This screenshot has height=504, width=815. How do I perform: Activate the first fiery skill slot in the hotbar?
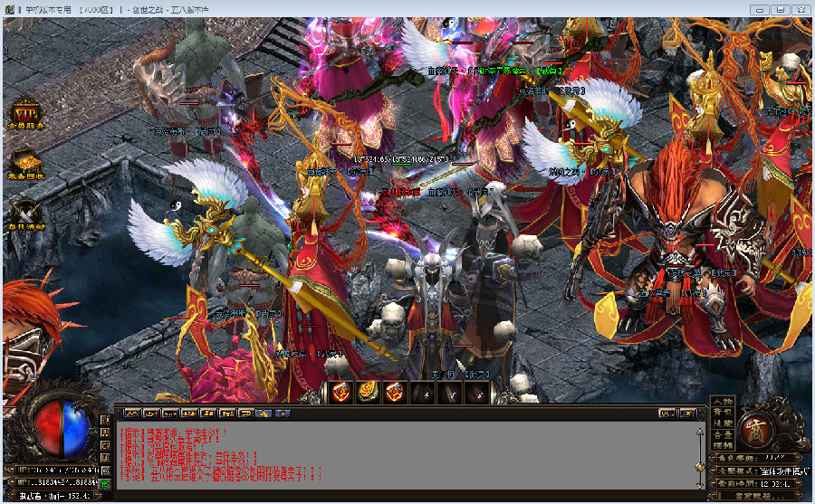click(340, 392)
